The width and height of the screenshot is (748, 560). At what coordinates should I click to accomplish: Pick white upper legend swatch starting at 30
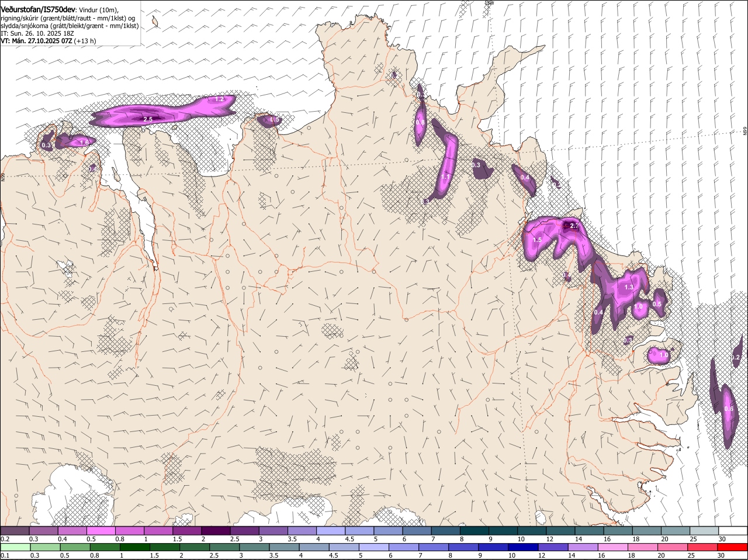pos(733,530)
